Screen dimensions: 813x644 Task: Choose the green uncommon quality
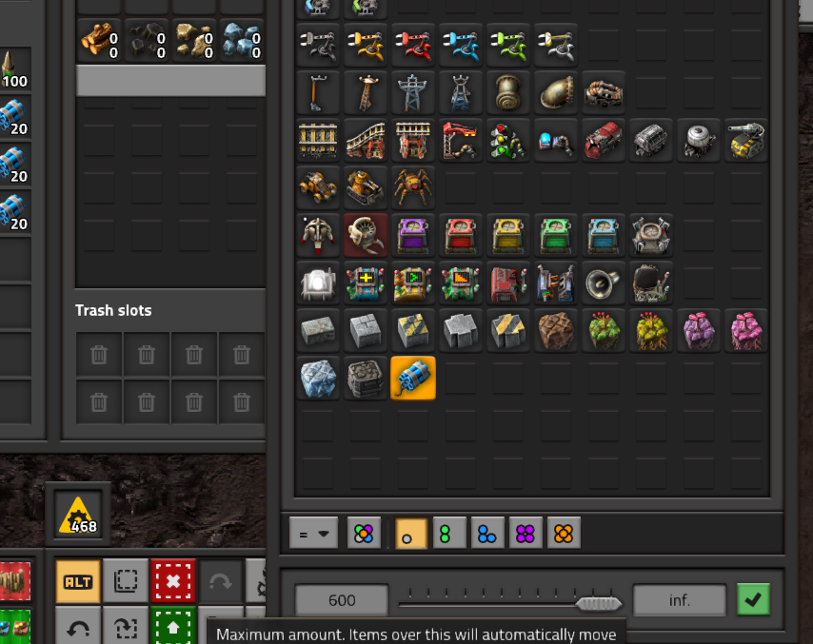[449, 533]
